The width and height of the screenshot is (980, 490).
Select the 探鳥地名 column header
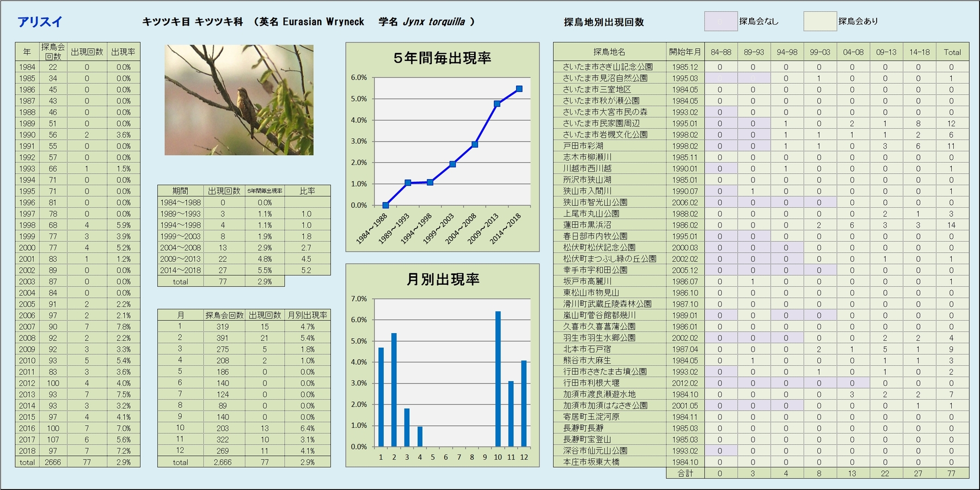click(x=609, y=52)
